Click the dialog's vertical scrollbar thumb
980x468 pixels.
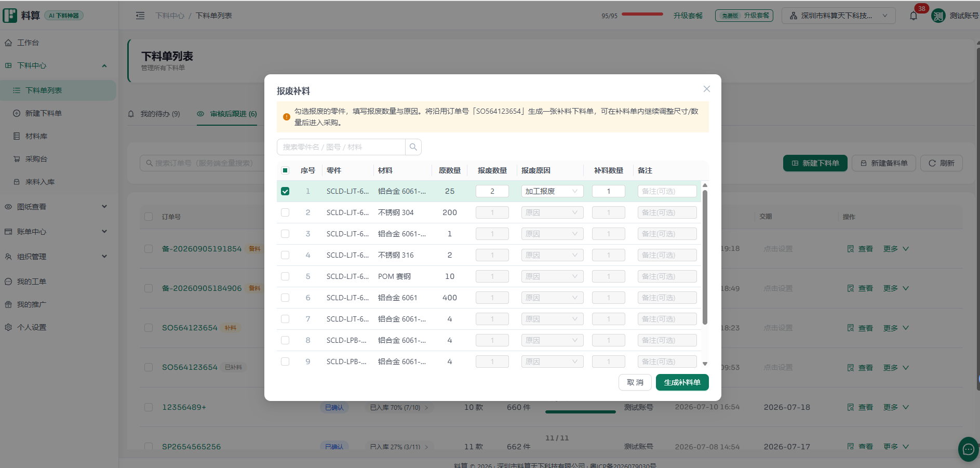pos(705,257)
